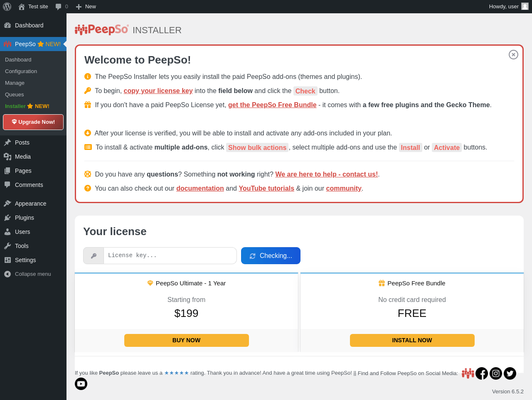The image size is (532, 400).
Task: Select PeepSo Configuration submenu
Action: (x=21, y=71)
